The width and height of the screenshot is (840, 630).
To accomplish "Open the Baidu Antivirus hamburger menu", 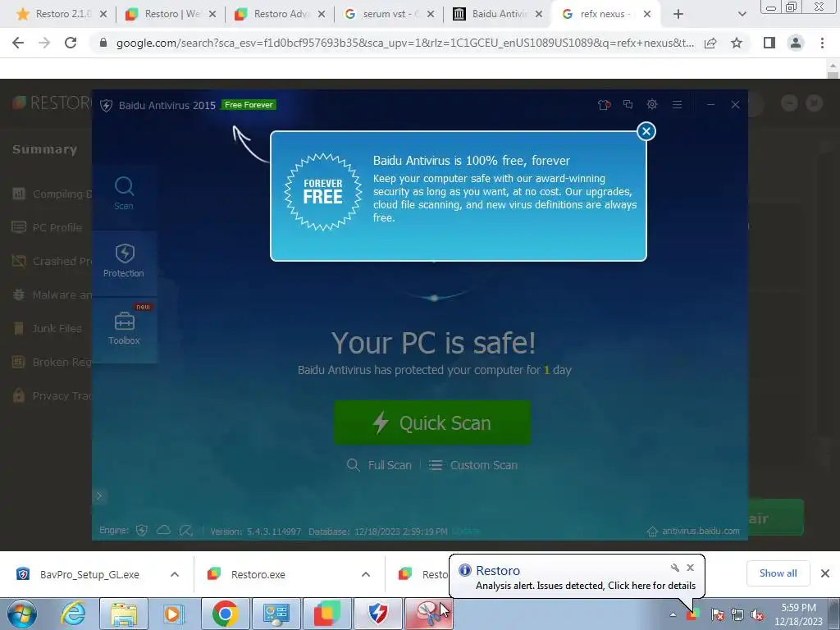I will [677, 104].
